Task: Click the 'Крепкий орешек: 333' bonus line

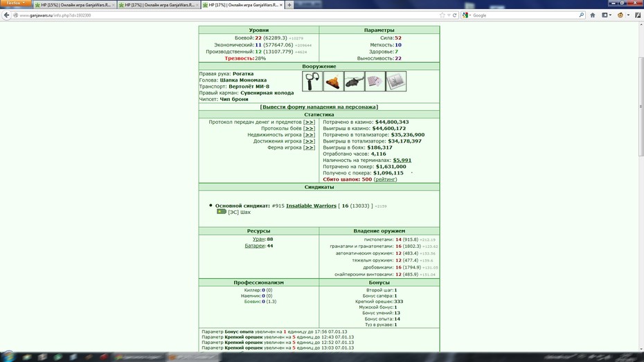Action: point(379,301)
